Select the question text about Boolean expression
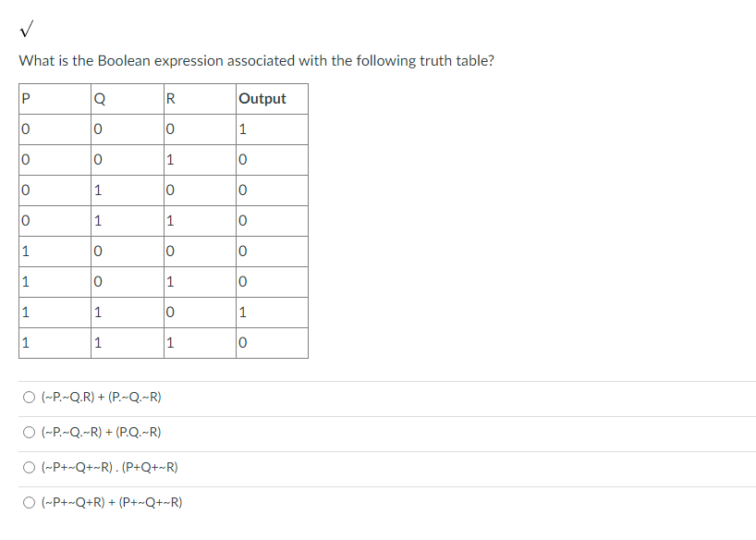The image size is (756, 540). coord(260,60)
